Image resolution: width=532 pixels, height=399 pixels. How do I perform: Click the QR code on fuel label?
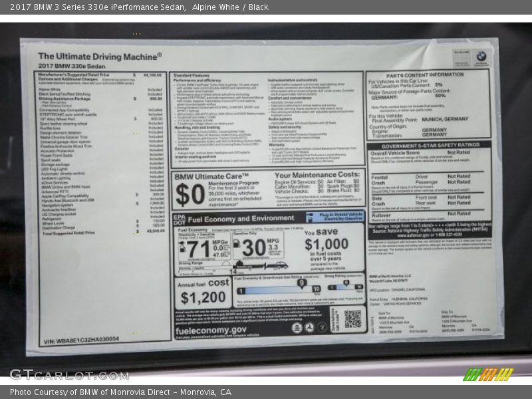tap(352, 319)
